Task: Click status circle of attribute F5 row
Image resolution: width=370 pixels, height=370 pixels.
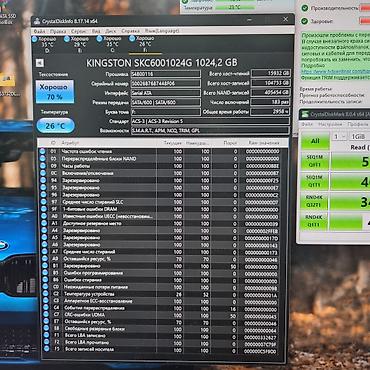Action: point(46,349)
